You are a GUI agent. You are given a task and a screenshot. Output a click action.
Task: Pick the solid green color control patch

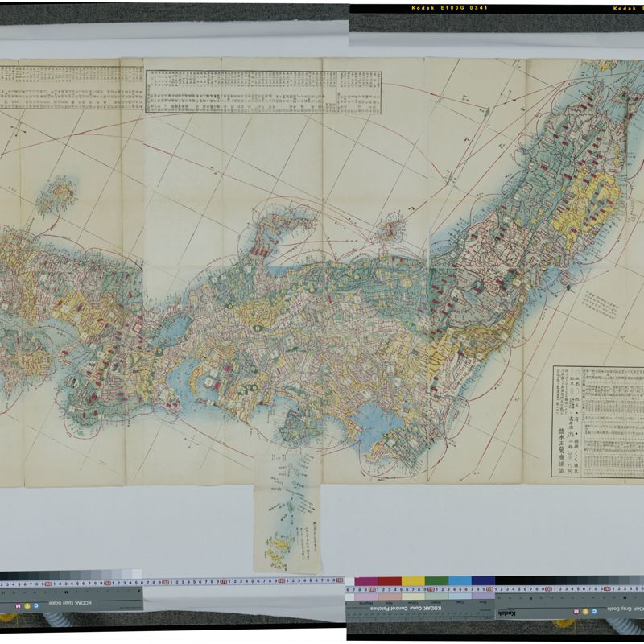(436, 580)
